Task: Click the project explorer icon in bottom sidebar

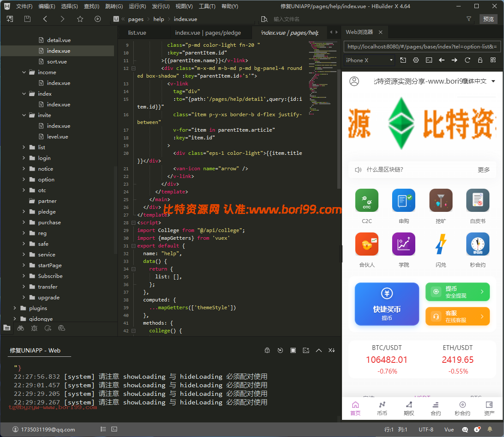Action: pos(7,328)
